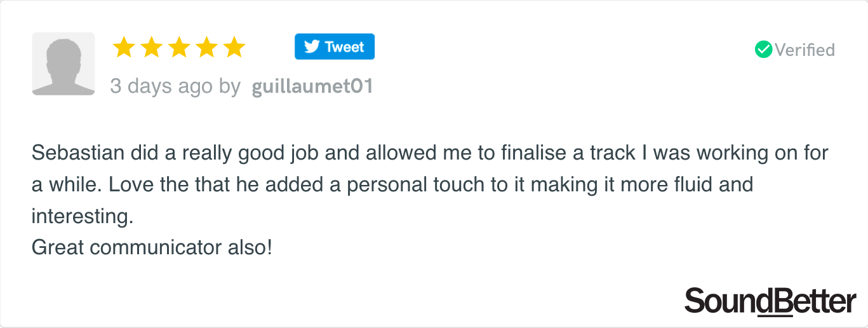This screenshot has height=328, width=868.
Task: Click the first gold rating star
Action: [x=124, y=47]
